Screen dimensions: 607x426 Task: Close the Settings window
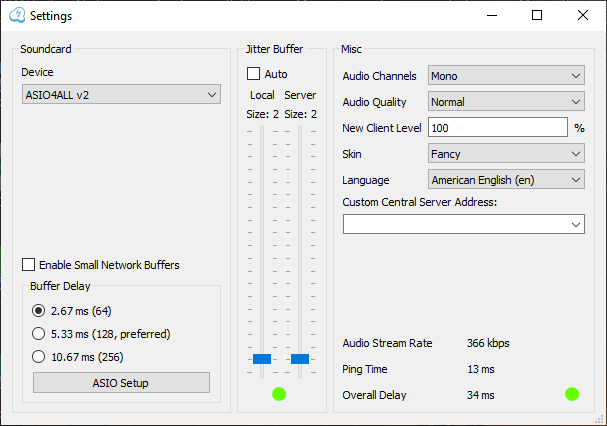click(x=583, y=15)
